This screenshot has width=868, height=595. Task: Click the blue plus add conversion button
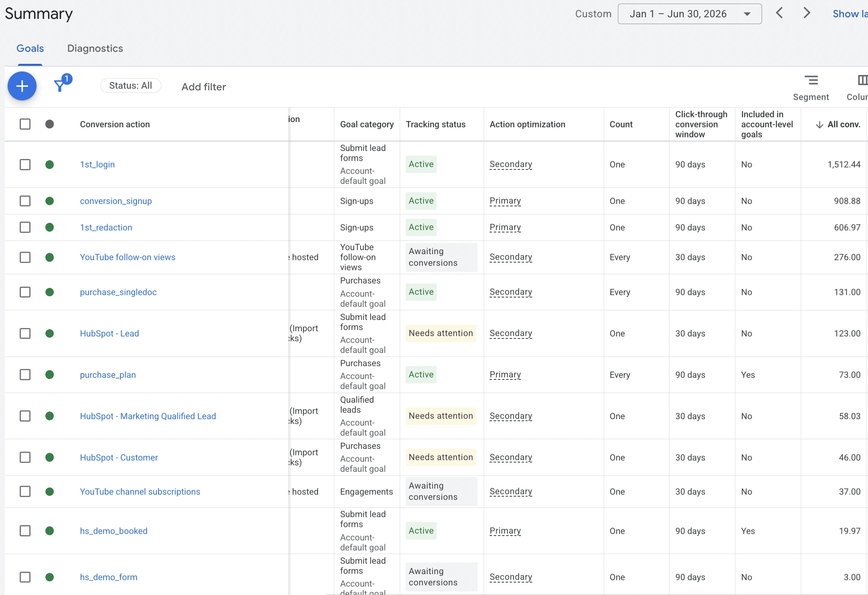click(x=22, y=86)
